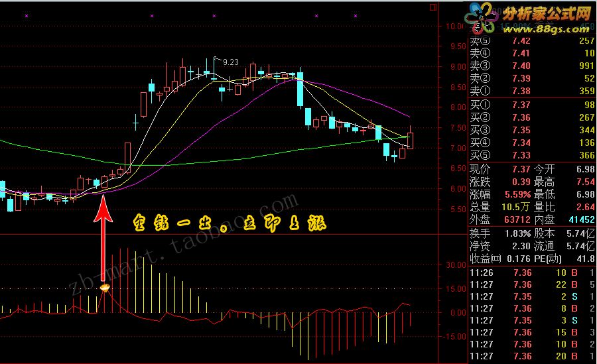Click the 换手 turnover value 1.83%
This screenshot has height=364, width=597.
point(518,233)
